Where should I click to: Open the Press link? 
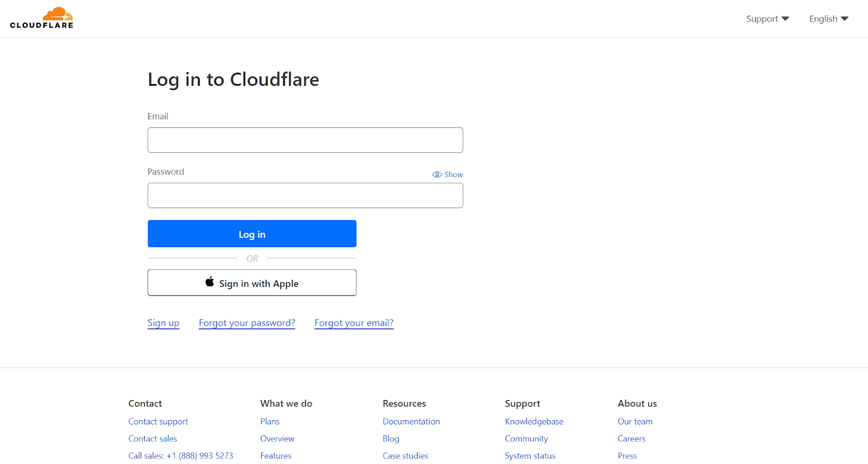pyautogui.click(x=628, y=456)
